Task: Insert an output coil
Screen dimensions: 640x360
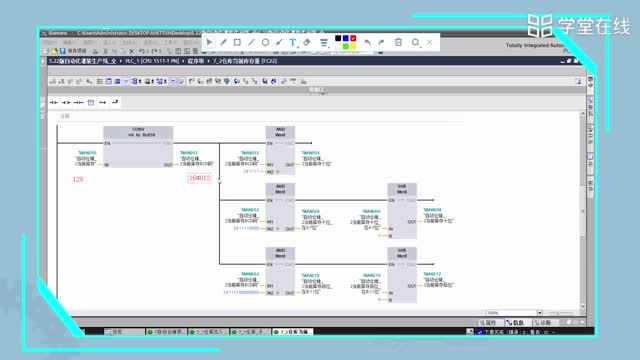Action: coord(78,102)
